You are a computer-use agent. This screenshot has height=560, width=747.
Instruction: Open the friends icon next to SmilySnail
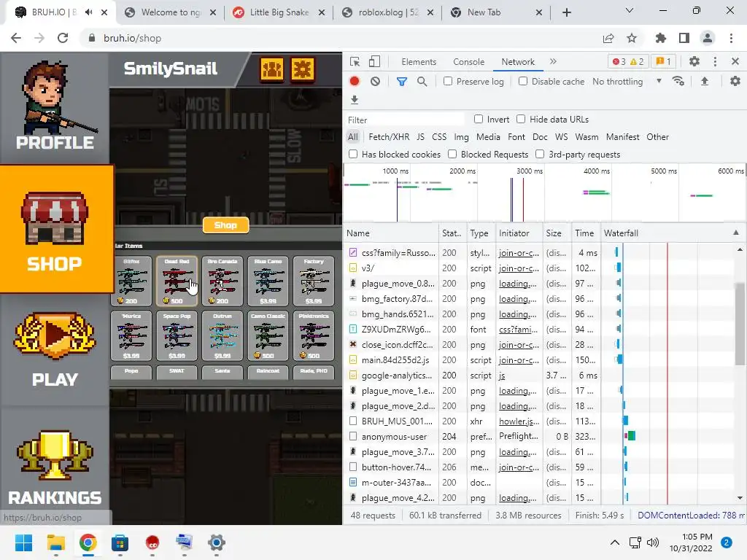click(x=272, y=69)
